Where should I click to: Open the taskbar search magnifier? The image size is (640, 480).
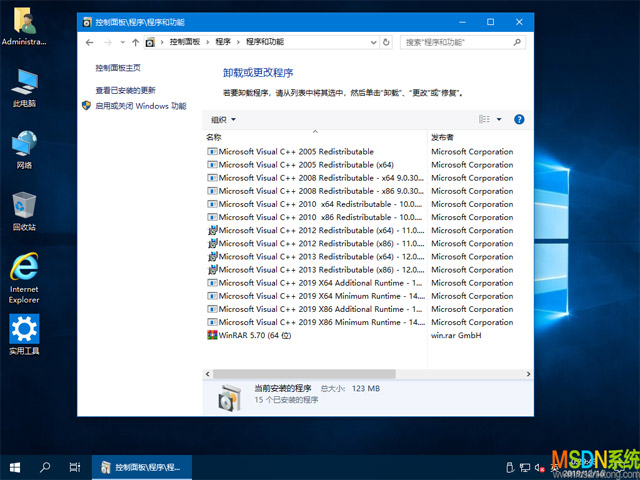click(x=45, y=467)
